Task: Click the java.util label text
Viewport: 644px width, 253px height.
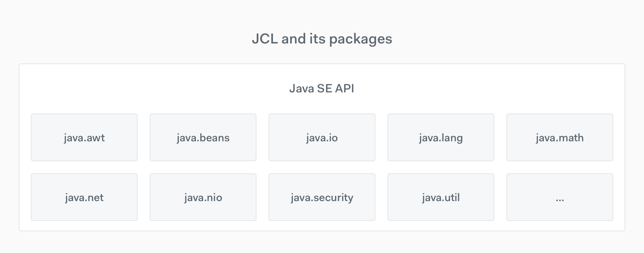Action: (441, 198)
